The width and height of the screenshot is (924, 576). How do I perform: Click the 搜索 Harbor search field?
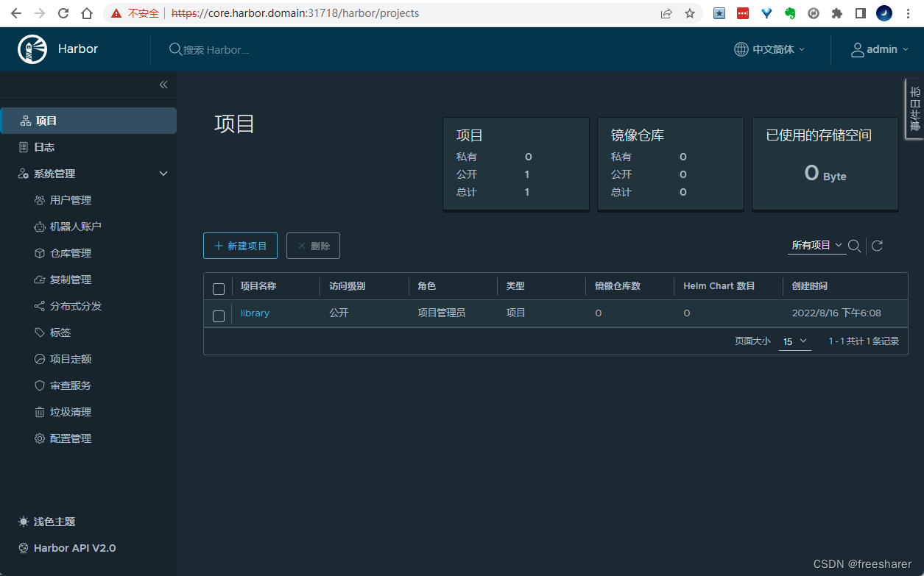216,50
